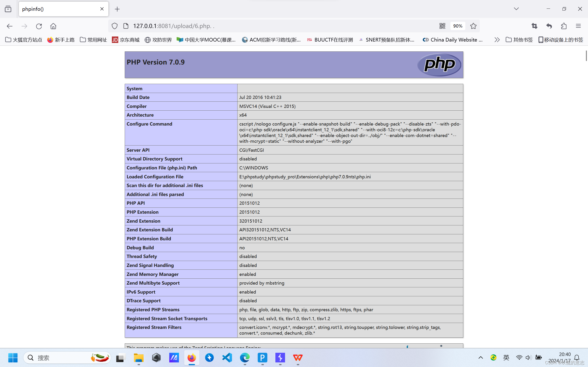The image size is (588, 367).
Task: Open a new tab with plus
Action: click(117, 9)
